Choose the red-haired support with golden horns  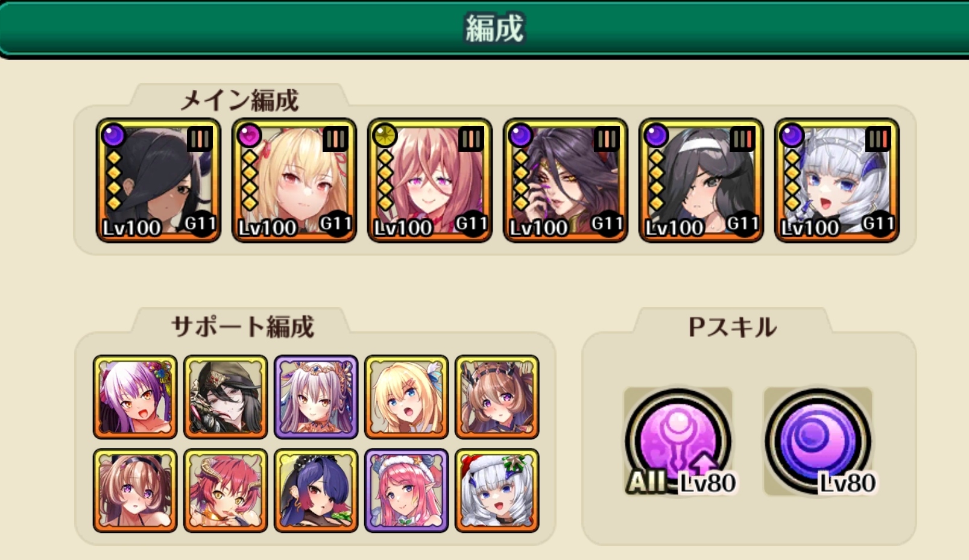[226, 491]
